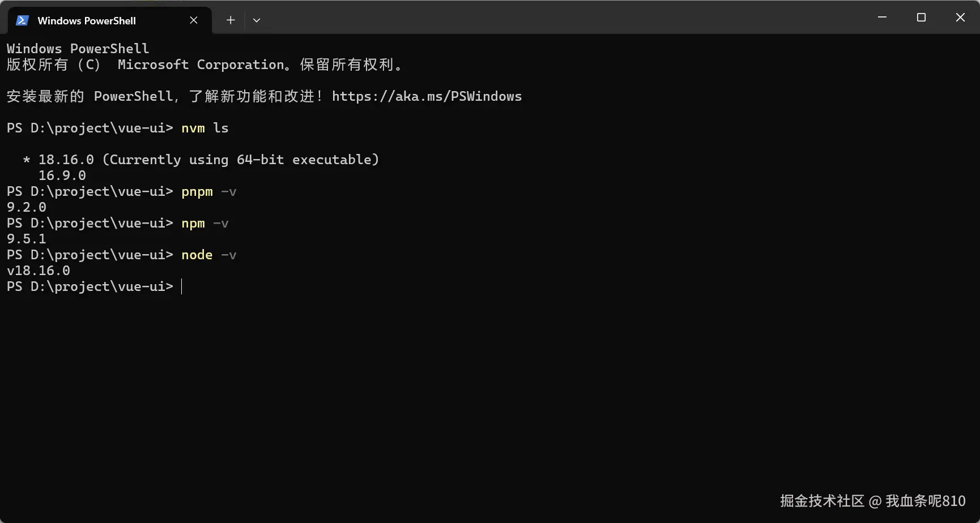Select the Windows PowerShell tab

(x=87, y=20)
